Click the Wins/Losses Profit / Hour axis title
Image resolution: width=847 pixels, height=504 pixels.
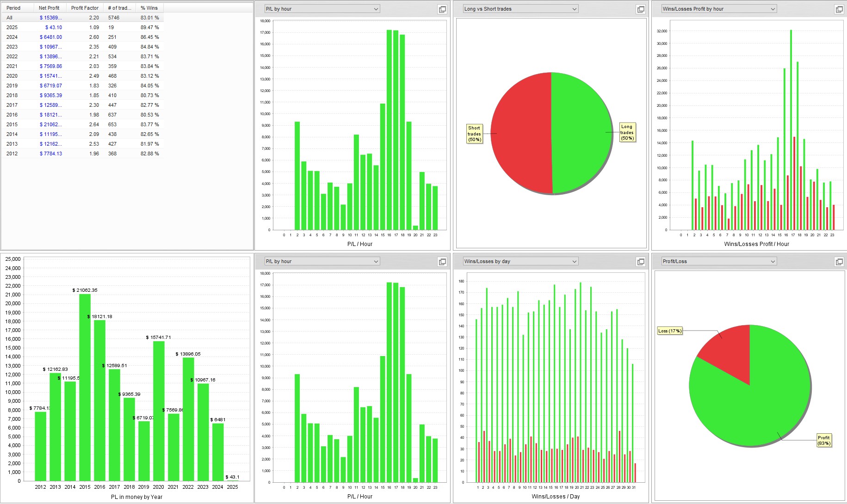(756, 244)
